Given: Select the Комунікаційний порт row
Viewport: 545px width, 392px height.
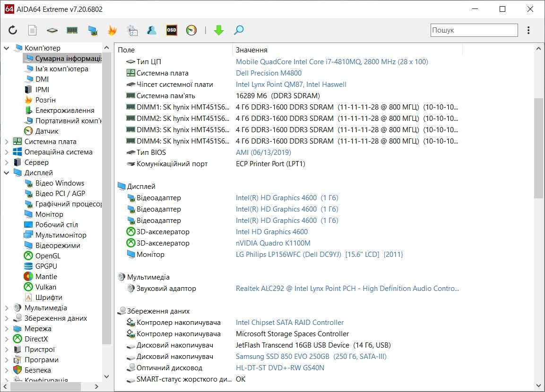Looking at the screenshot, I should pyautogui.click(x=216, y=164).
